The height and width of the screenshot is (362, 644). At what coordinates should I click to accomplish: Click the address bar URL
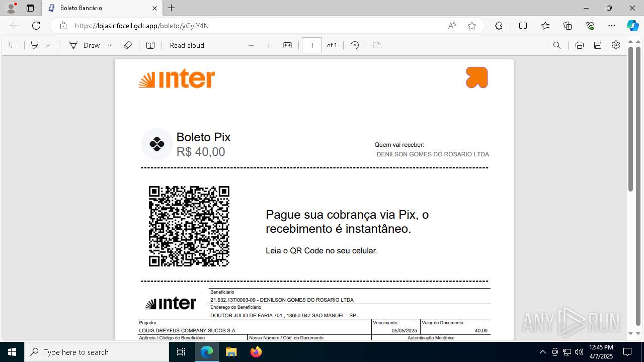click(x=142, y=26)
